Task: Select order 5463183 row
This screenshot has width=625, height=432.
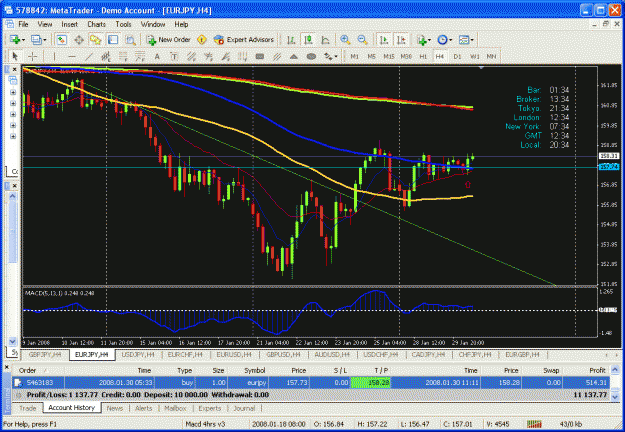Action: [x=311, y=383]
